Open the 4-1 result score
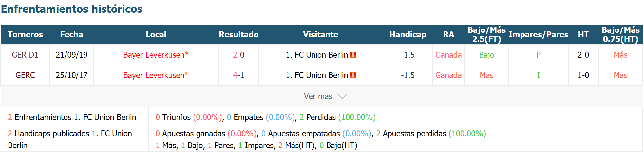Screen dimensions: 644x156 [x=238, y=75]
